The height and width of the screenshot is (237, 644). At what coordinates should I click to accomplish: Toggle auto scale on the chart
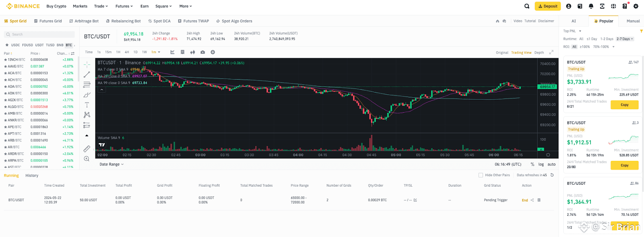click(551, 164)
